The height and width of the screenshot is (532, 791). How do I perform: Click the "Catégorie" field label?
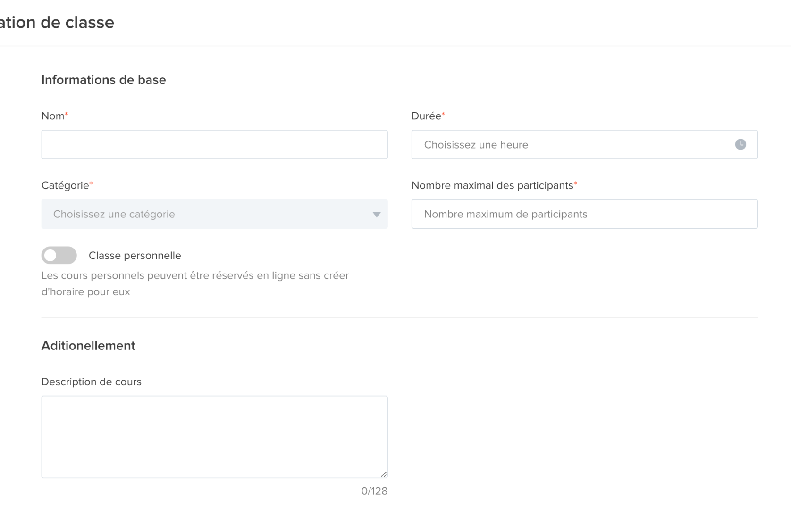[x=65, y=185]
